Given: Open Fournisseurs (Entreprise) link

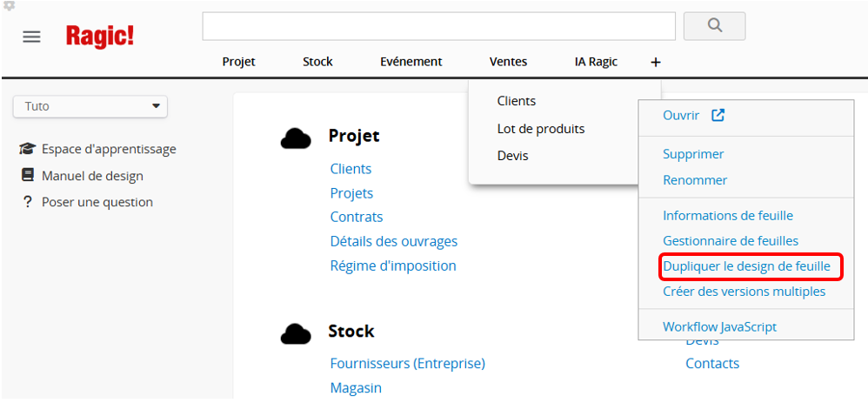Looking at the screenshot, I should tap(407, 363).
